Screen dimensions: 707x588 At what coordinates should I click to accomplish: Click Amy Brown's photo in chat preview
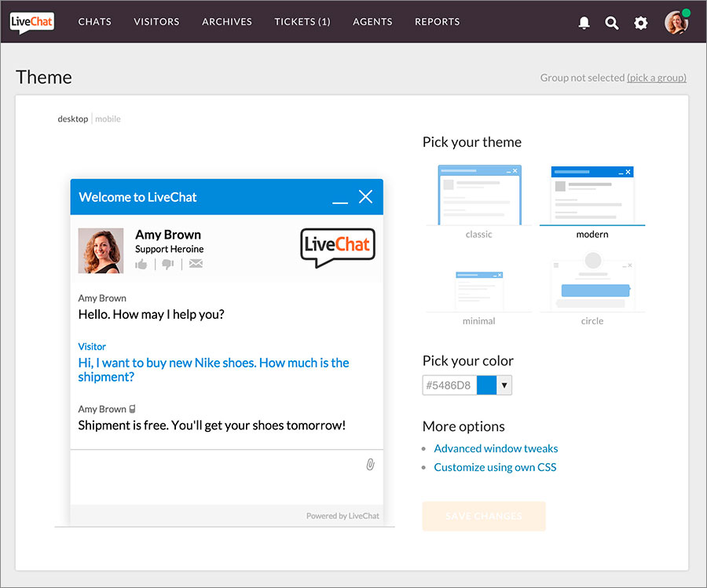coord(101,250)
